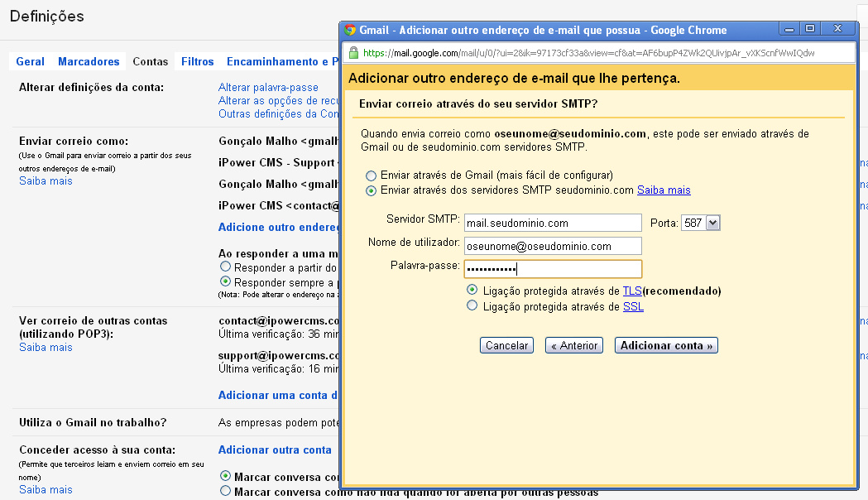868x500 pixels.
Task: Click 'support@ipowercms' POP3 account text
Action: [279, 355]
